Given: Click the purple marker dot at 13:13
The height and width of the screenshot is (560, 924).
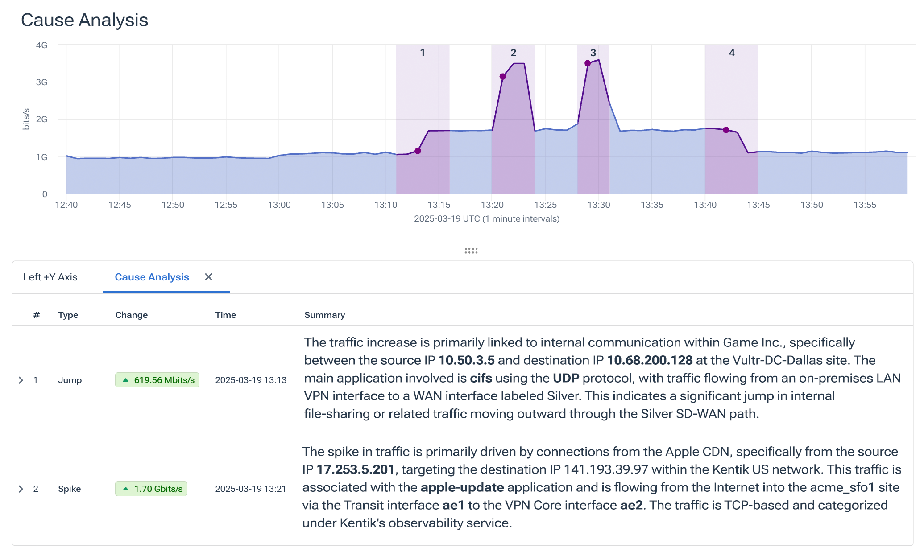Looking at the screenshot, I should pos(418,151).
